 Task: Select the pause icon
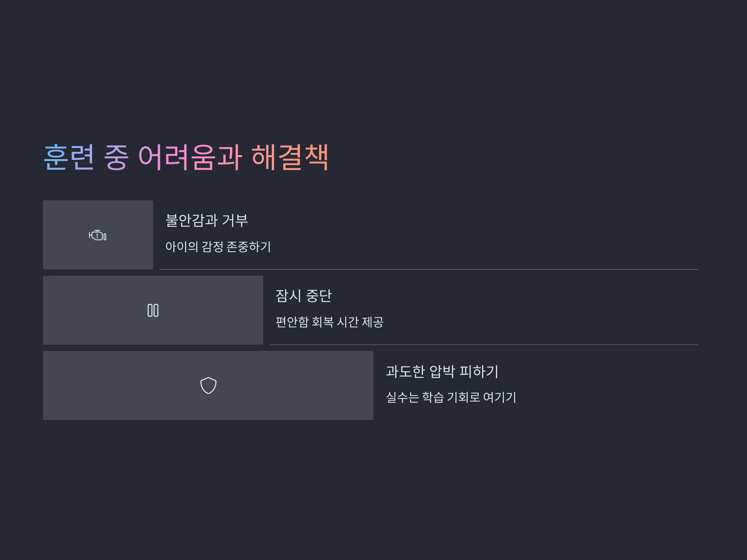153,310
